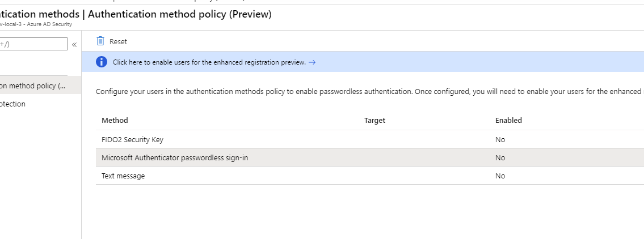The image size is (644, 239).
Task: Click Enabled value for Microsoft Authenticator row
Action: coord(500,157)
